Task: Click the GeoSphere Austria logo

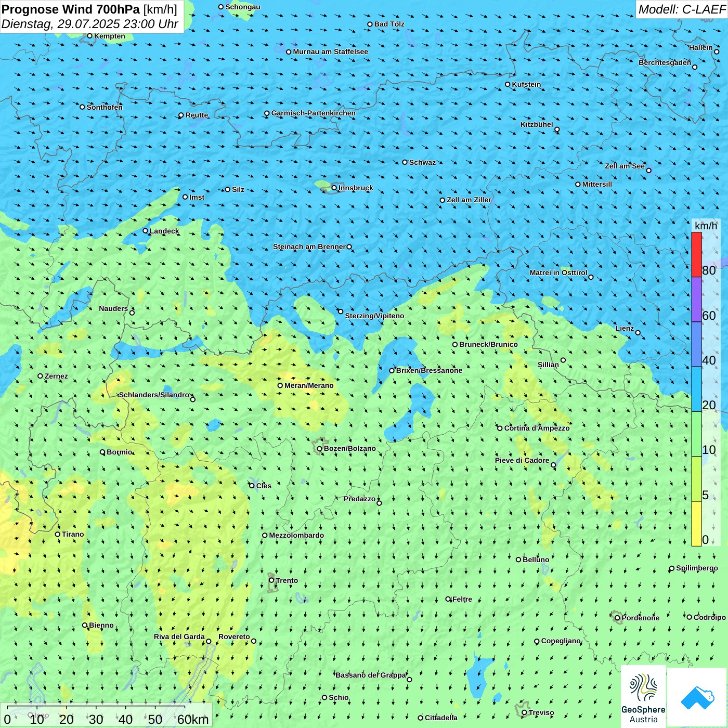Action: coord(643,696)
